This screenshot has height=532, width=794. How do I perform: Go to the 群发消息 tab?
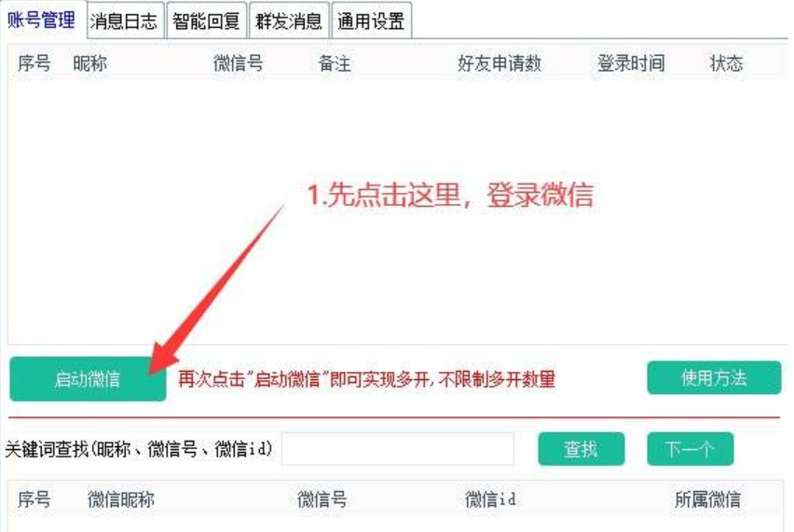tap(289, 21)
